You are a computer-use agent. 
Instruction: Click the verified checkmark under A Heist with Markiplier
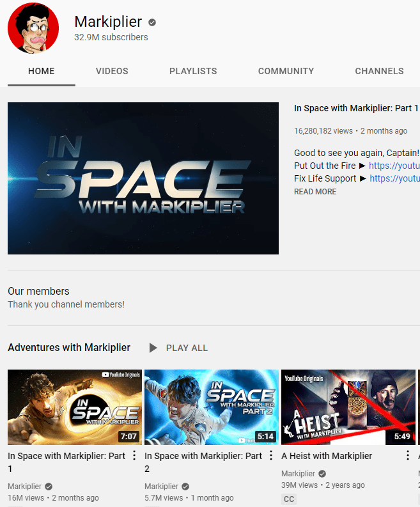coord(322,474)
